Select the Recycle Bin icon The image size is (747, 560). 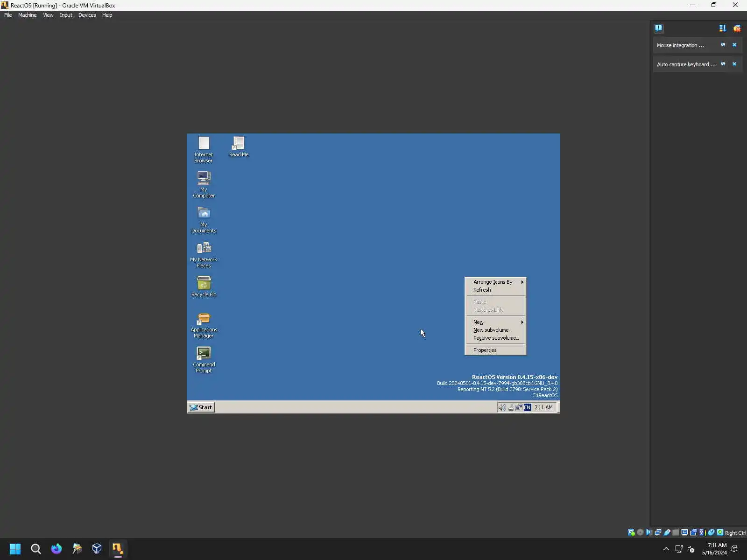(x=204, y=287)
